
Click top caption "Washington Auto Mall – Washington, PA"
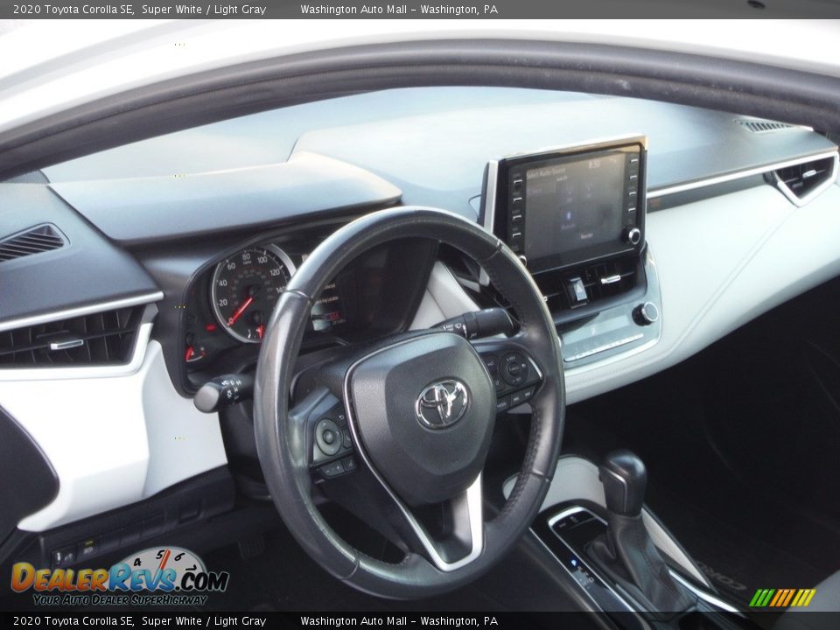click(x=399, y=9)
